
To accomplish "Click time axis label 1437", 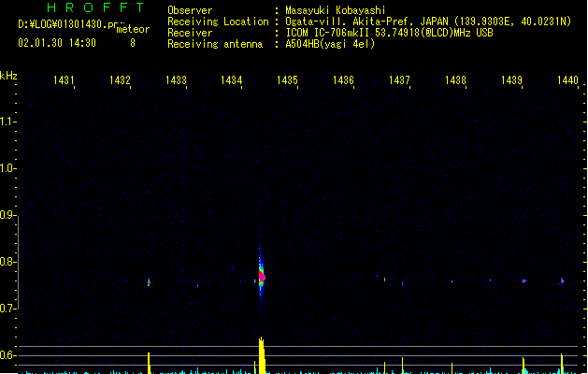I will coord(399,80).
